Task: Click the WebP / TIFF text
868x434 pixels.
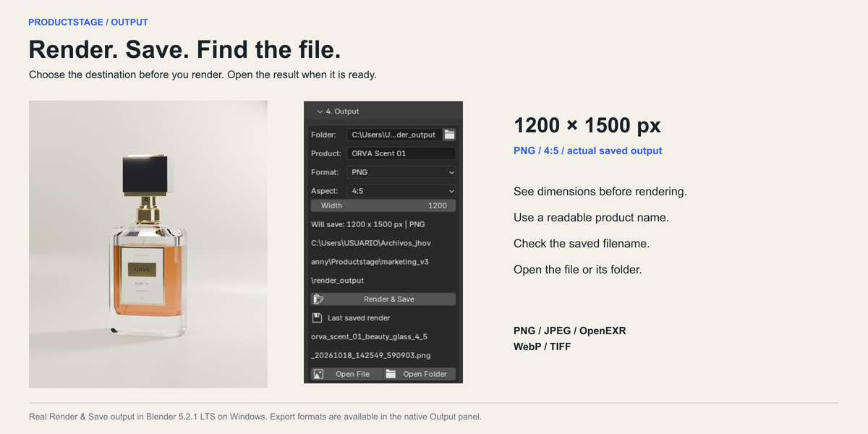Action: pyautogui.click(x=542, y=346)
